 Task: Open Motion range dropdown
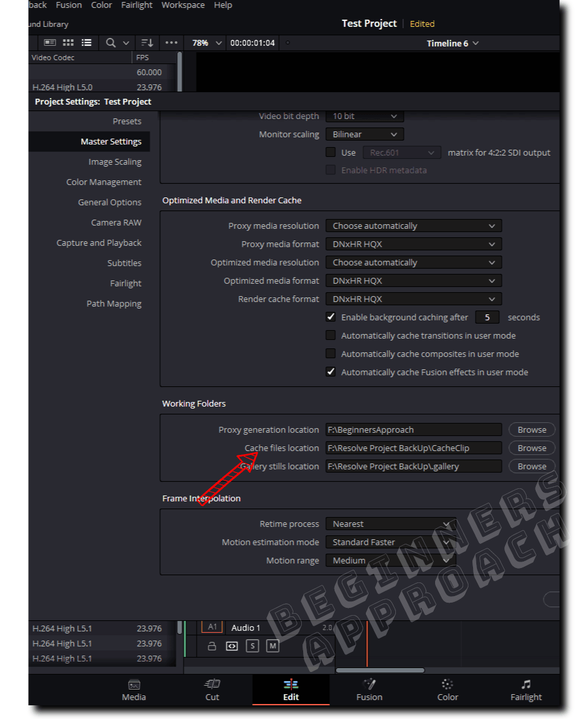coord(391,561)
